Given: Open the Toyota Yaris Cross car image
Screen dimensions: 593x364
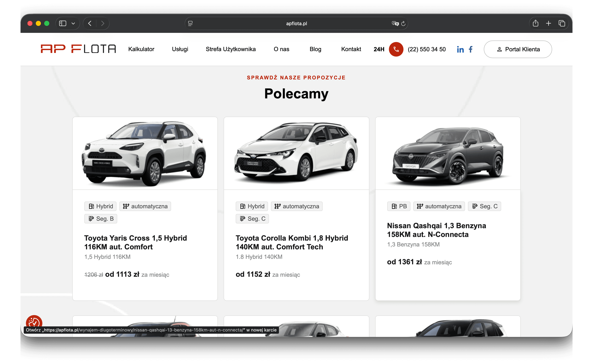Looking at the screenshot, I should point(145,153).
